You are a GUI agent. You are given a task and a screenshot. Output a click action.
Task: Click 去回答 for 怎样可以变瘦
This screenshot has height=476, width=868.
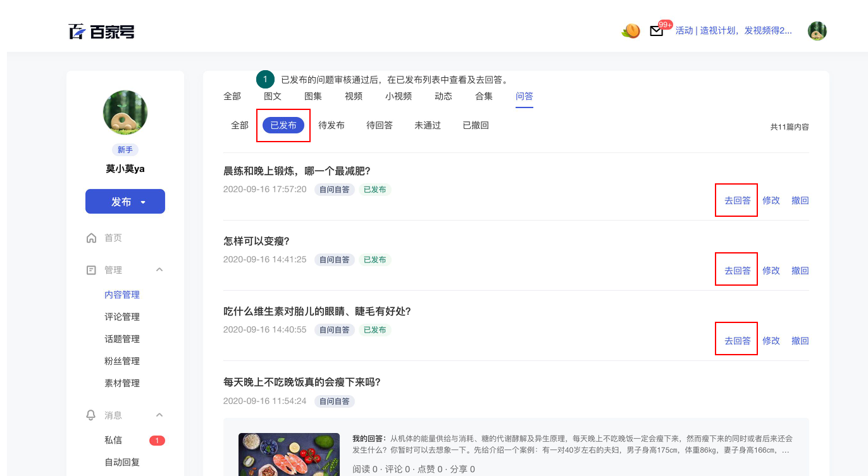tap(738, 271)
